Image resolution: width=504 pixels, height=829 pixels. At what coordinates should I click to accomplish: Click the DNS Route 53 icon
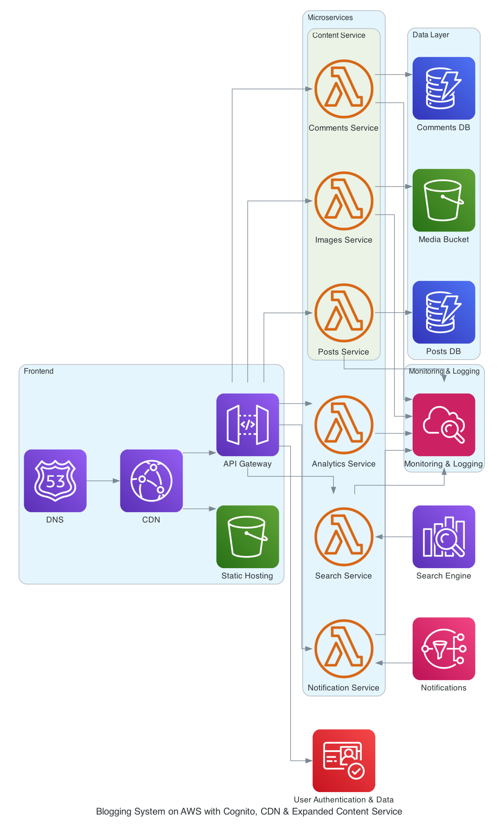pyautogui.click(x=55, y=481)
